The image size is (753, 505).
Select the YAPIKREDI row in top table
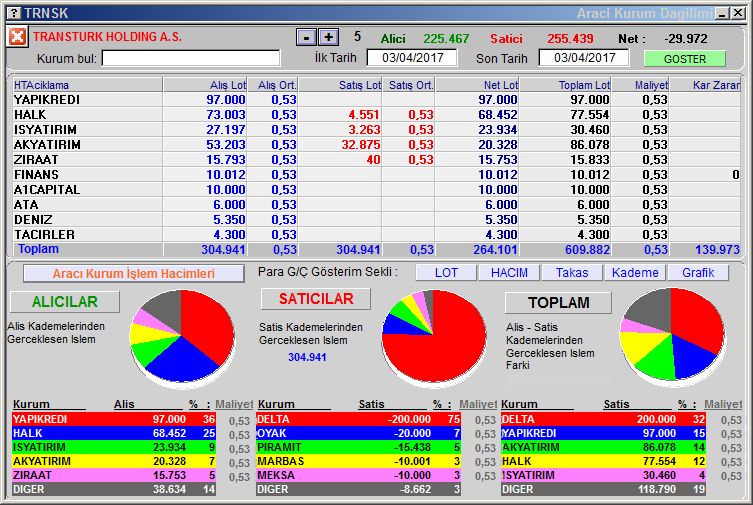point(376,99)
